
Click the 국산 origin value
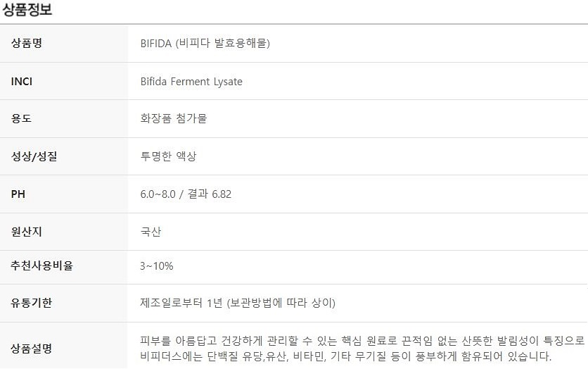click(151, 232)
